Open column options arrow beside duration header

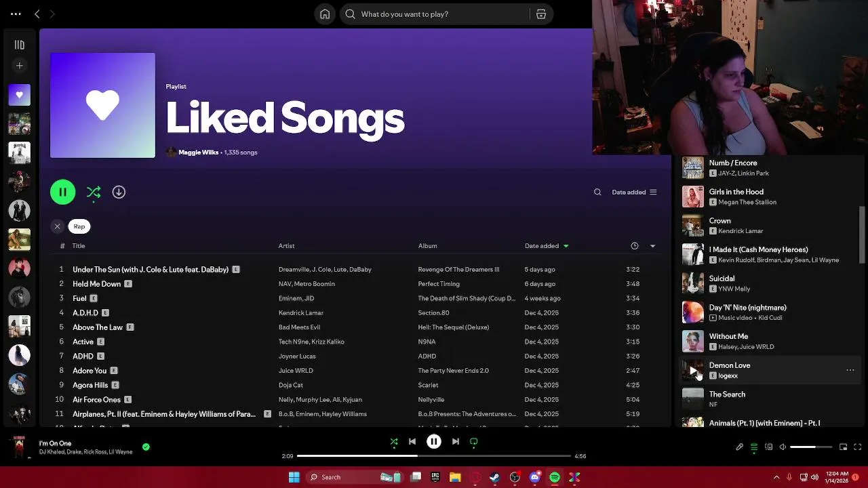click(652, 246)
